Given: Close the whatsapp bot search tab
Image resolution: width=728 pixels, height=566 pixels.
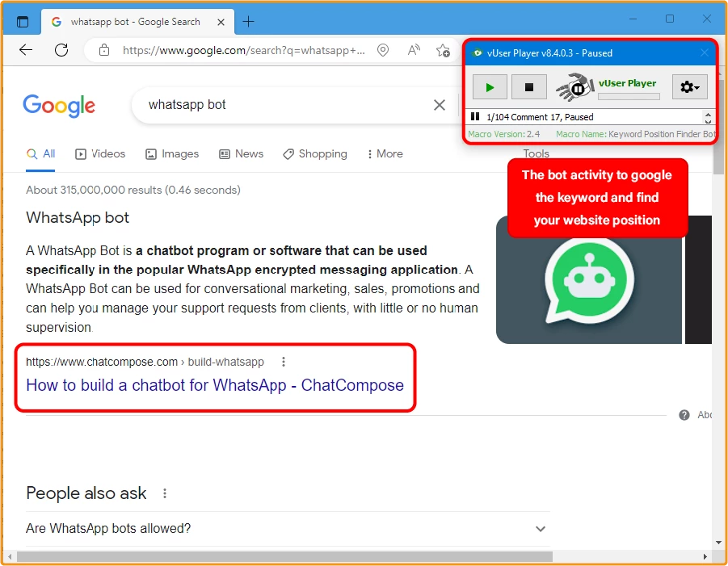Looking at the screenshot, I should pyautogui.click(x=221, y=22).
